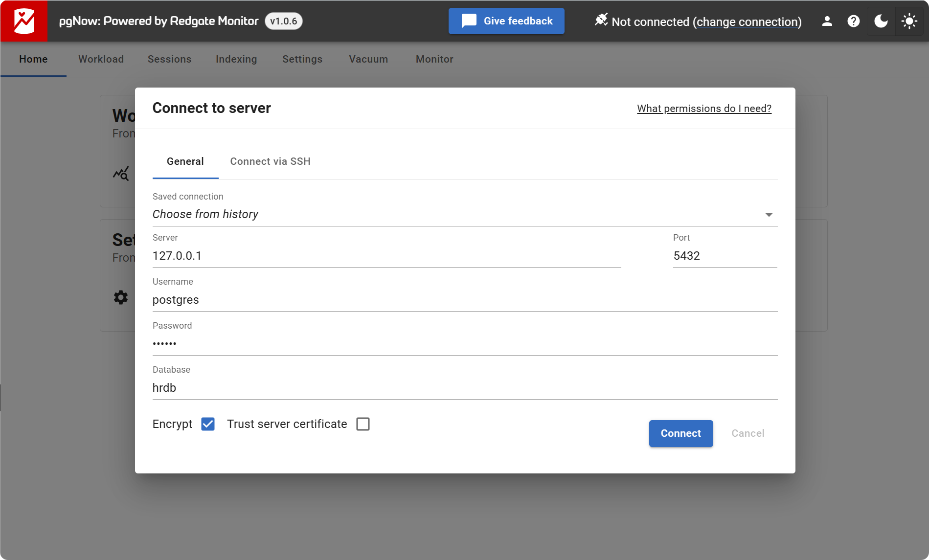
Task: Open the Sessions tab
Action: point(170,59)
